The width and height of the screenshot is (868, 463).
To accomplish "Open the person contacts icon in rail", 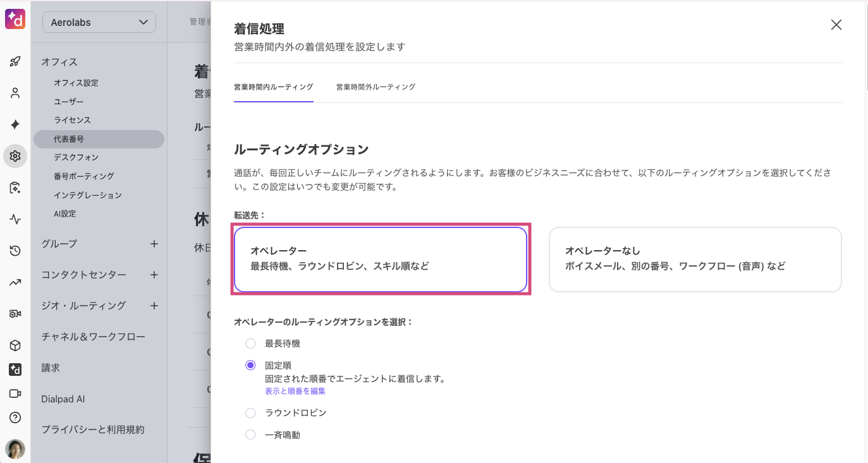I will [15, 93].
